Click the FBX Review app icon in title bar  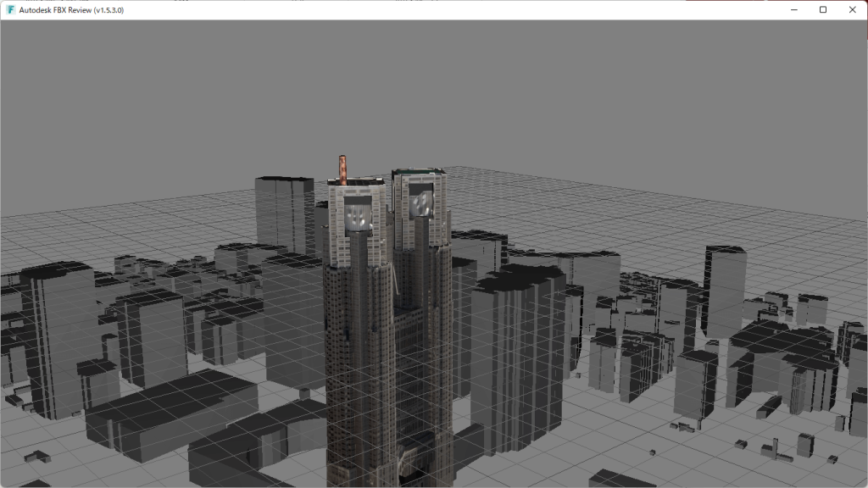click(x=10, y=9)
